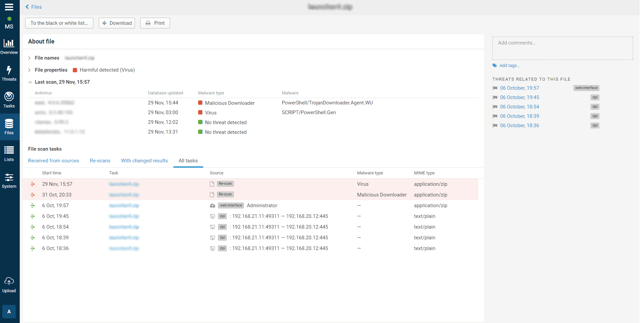The image size is (644, 323).
Task: Click the Add comments text field
Action: 562,48
